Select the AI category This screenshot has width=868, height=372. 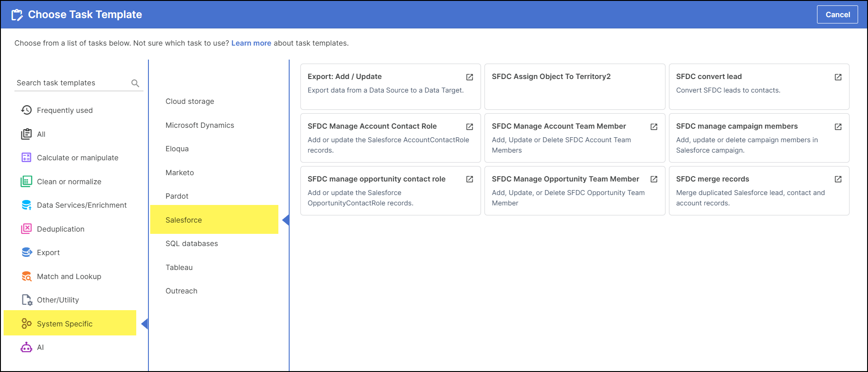(x=41, y=347)
